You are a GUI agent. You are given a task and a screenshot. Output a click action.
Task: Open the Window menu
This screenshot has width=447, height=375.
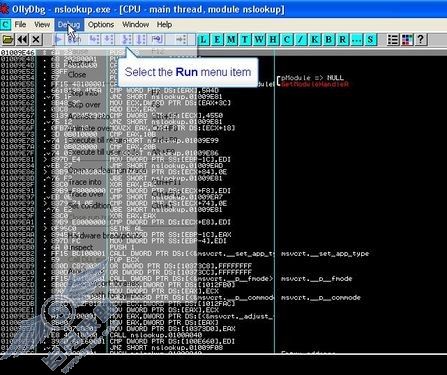(135, 25)
